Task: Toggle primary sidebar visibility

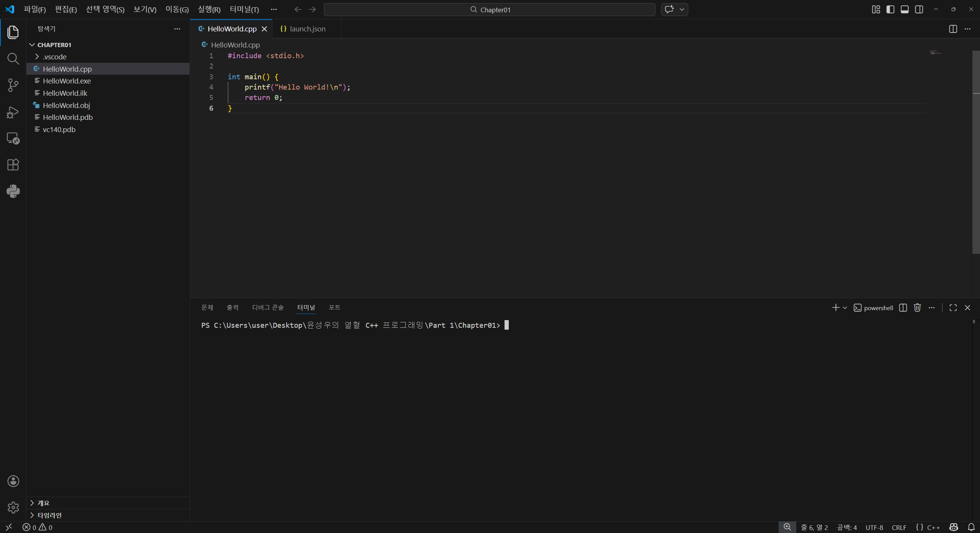Action: click(x=890, y=10)
